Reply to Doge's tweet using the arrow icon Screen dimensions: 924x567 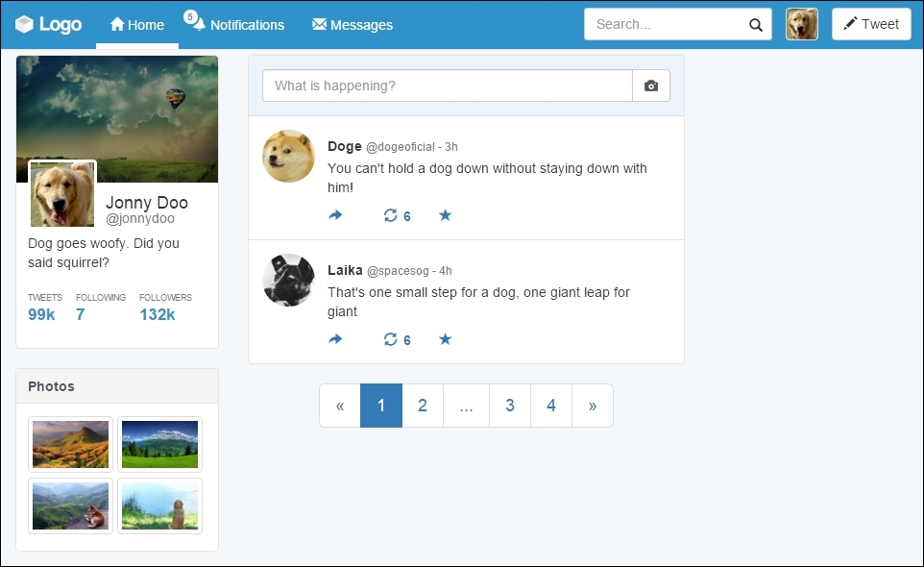tap(335, 215)
